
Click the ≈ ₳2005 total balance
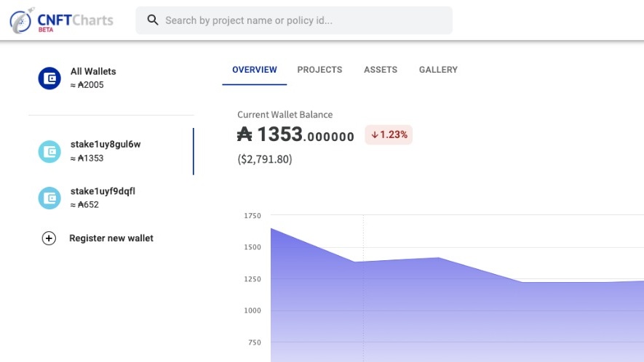(87, 85)
